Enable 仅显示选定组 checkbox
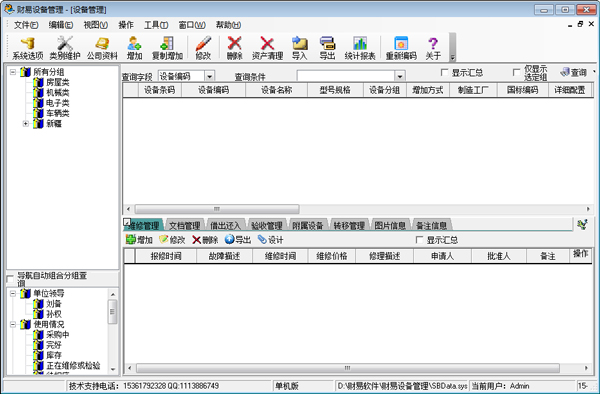This screenshot has width=600, height=394. (x=516, y=72)
